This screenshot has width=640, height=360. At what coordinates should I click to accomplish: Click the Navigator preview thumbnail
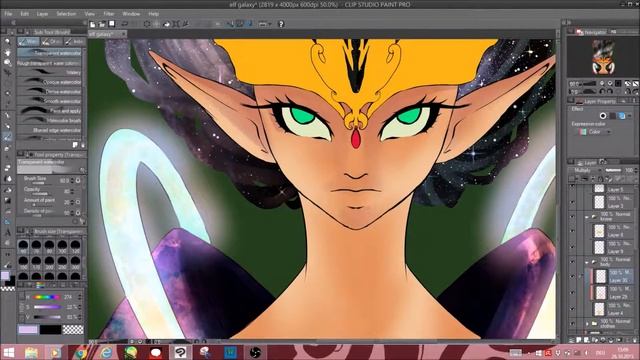click(603, 58)
